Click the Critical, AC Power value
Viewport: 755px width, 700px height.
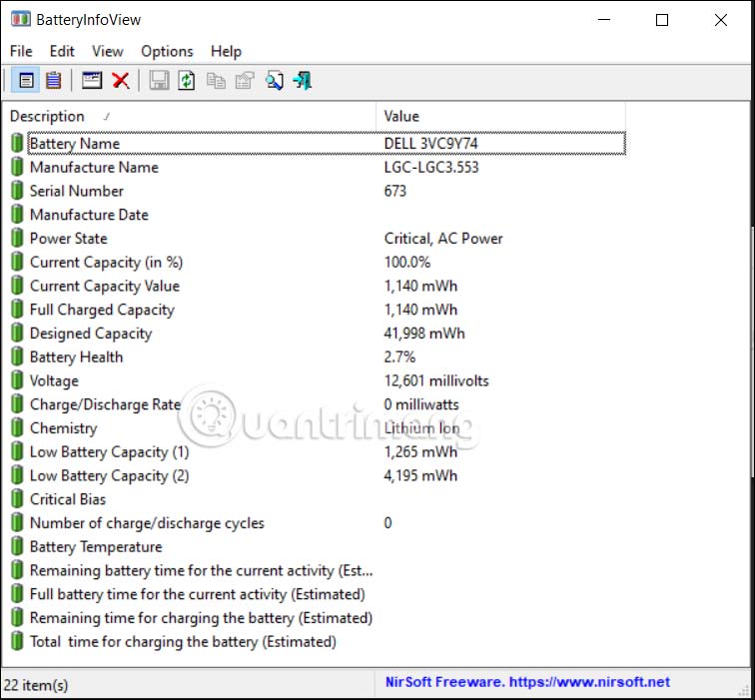[443, 239]
